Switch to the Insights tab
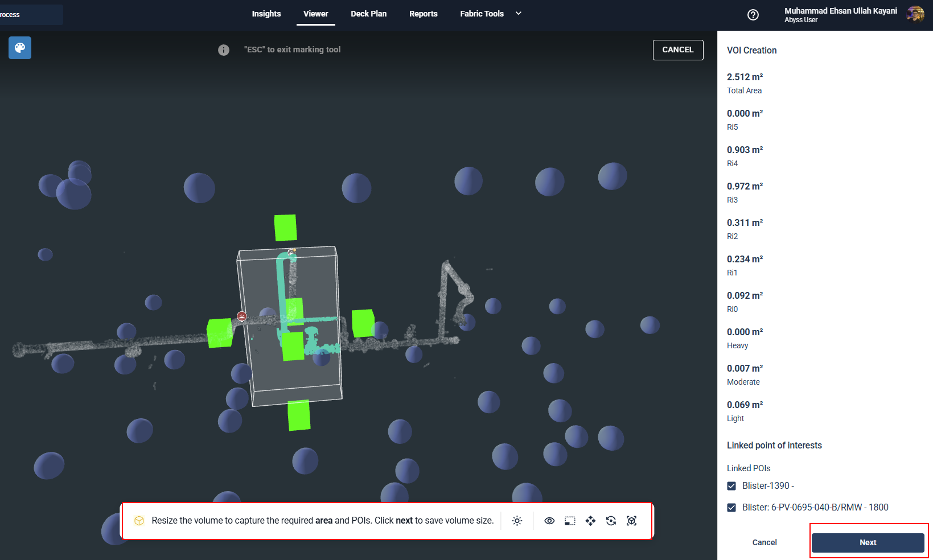 click(x=266, y=14)
